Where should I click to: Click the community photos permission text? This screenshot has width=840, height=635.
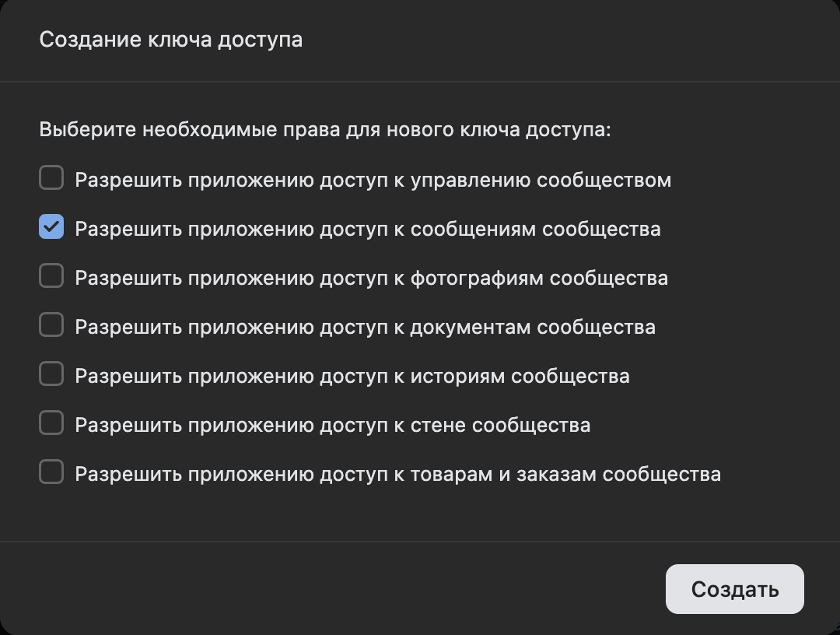tap(369, 278)
